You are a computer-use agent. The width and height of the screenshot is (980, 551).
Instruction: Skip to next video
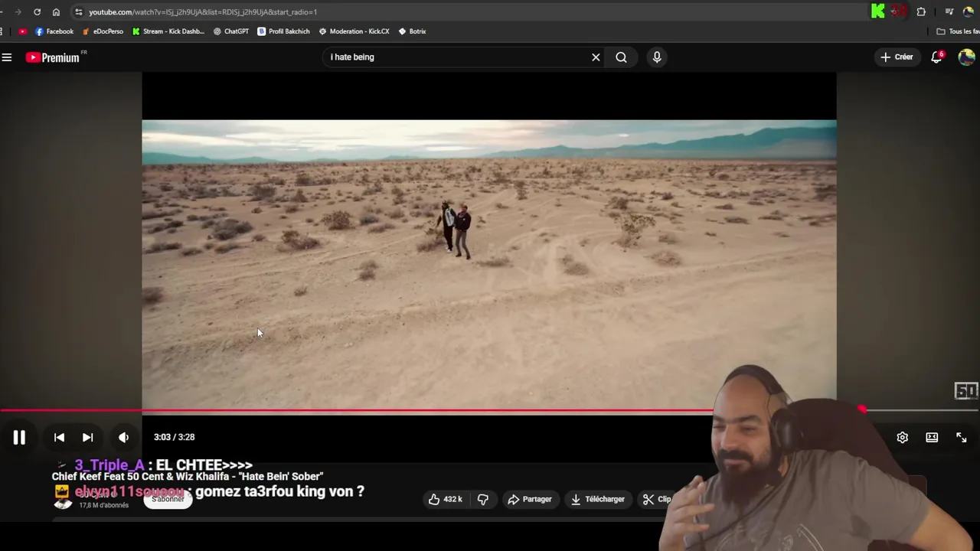(x=87, y=437)
